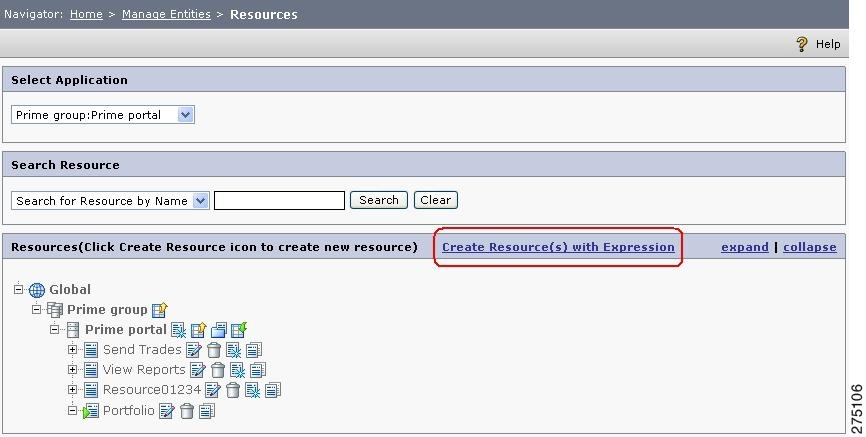Collapse the Prime portal tree node
Image resolution: width=866 pixels, height=437 pixels.
point(54,329)
